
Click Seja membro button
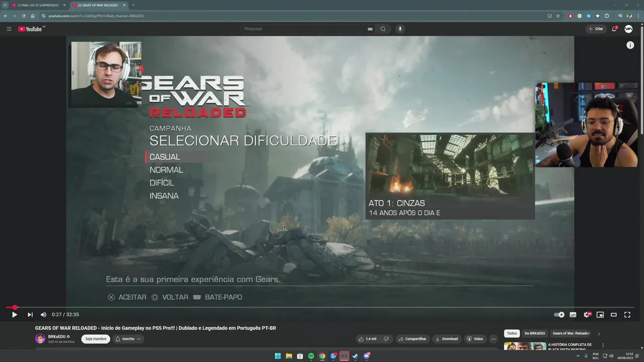96,339
